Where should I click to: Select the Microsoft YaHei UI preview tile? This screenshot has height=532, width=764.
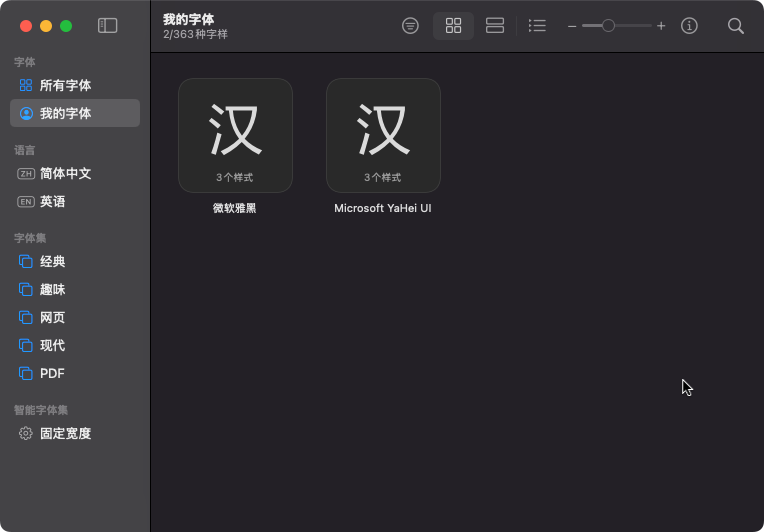[x=383, y=135]
